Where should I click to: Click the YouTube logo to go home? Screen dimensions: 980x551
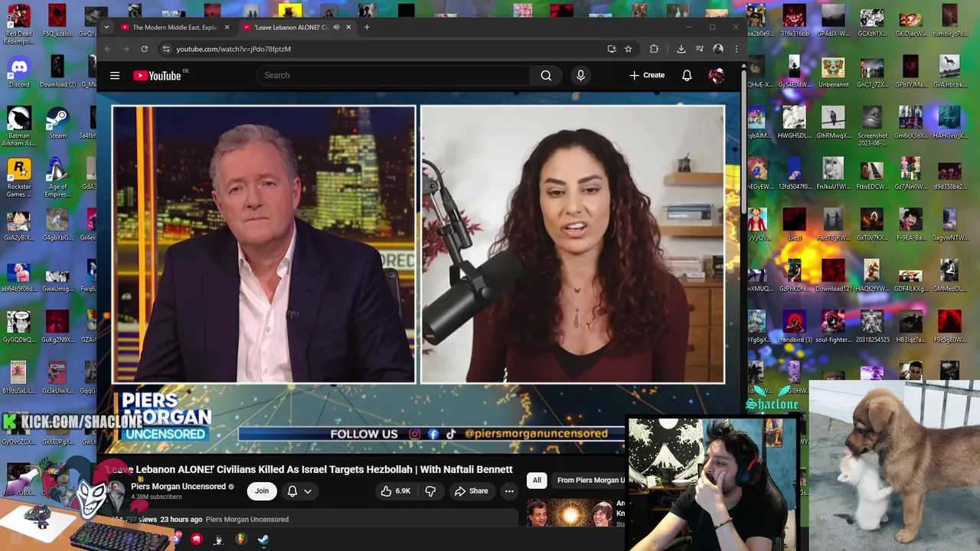tap(157, 76)
